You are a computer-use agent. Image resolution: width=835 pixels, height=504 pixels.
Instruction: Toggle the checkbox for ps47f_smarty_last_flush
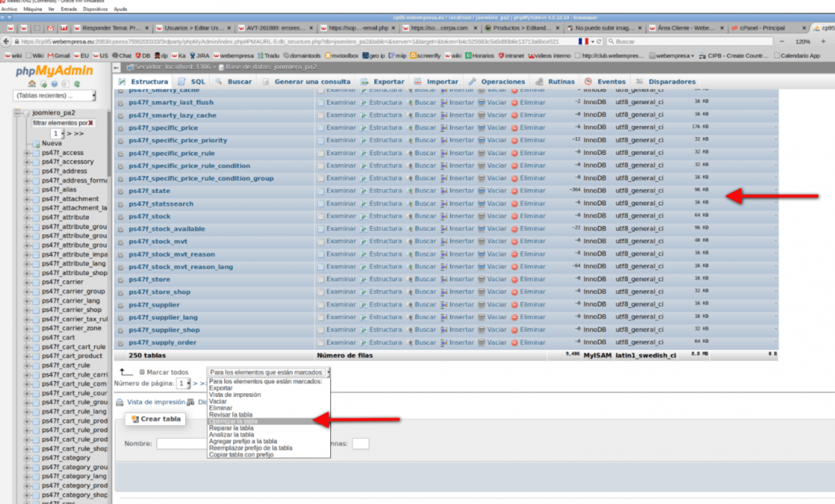(x=121, y=102)
